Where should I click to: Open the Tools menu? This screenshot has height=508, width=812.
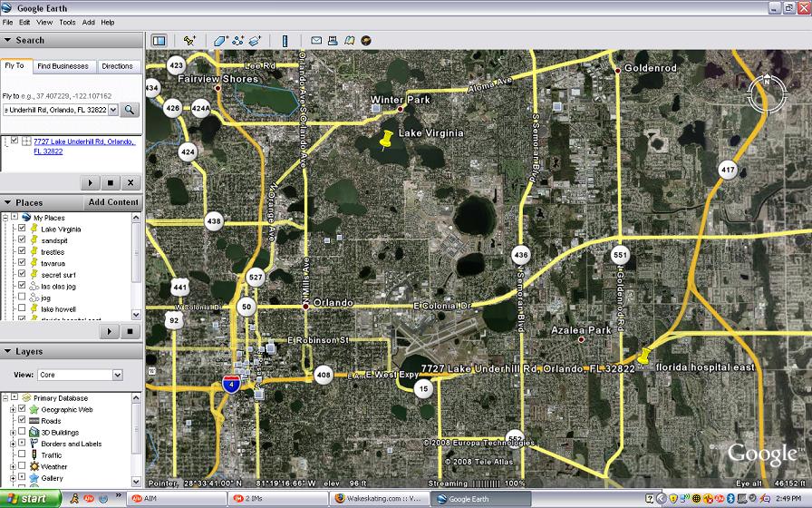pos(67,22)
